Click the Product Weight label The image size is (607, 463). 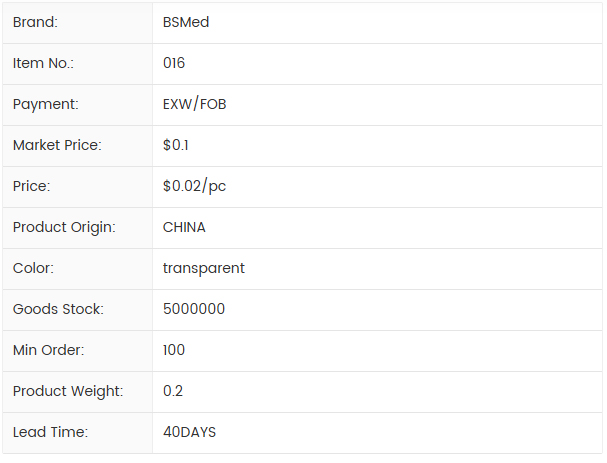68,391
